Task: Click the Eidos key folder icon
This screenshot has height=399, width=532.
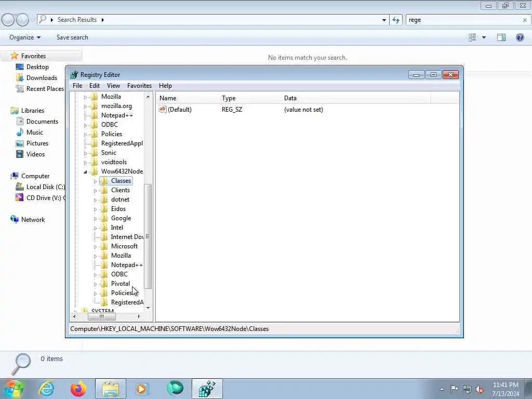Action: [x=104, y=209]
